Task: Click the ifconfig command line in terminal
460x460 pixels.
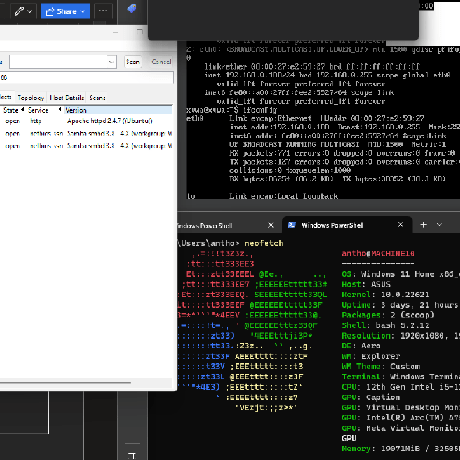Action: tap(232, 110)
